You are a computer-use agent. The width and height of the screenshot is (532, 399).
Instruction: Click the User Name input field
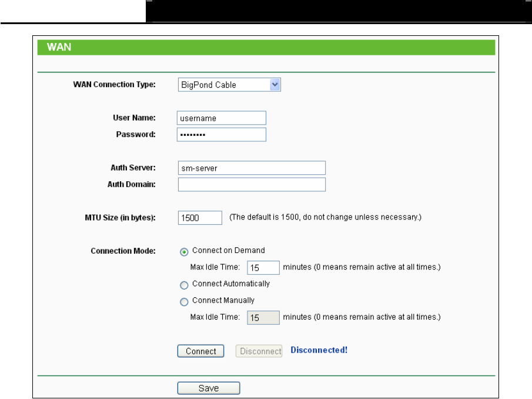(x=221, y=118)
